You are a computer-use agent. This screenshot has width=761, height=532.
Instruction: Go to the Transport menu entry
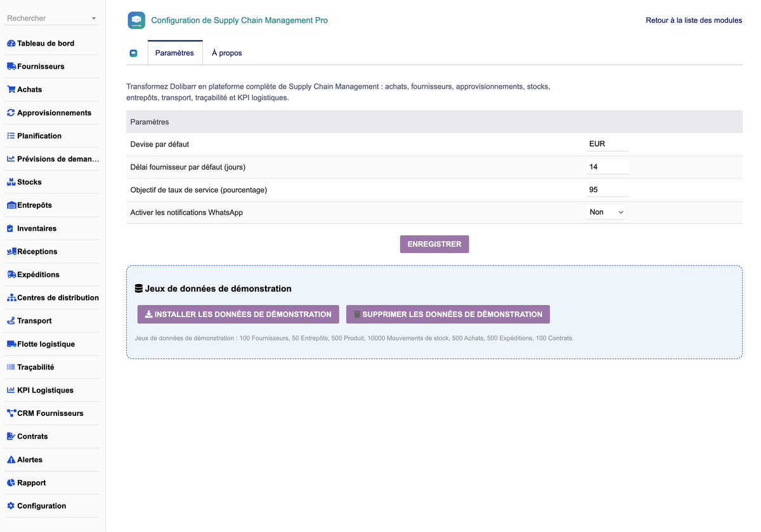[34, 321]
